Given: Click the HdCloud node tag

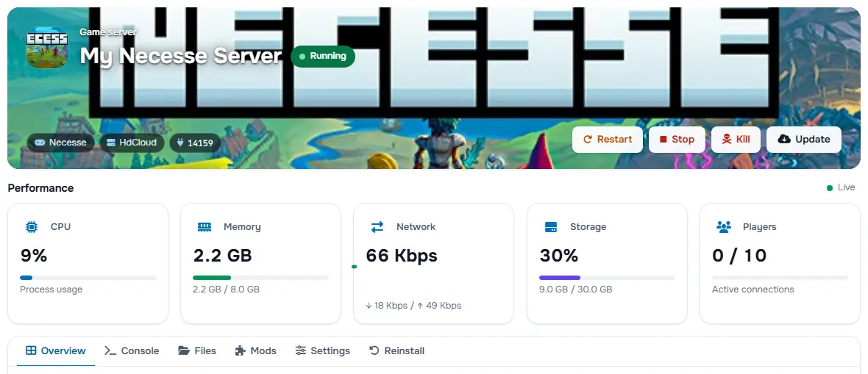Looking at the screenshot, I should pos(131,143).
